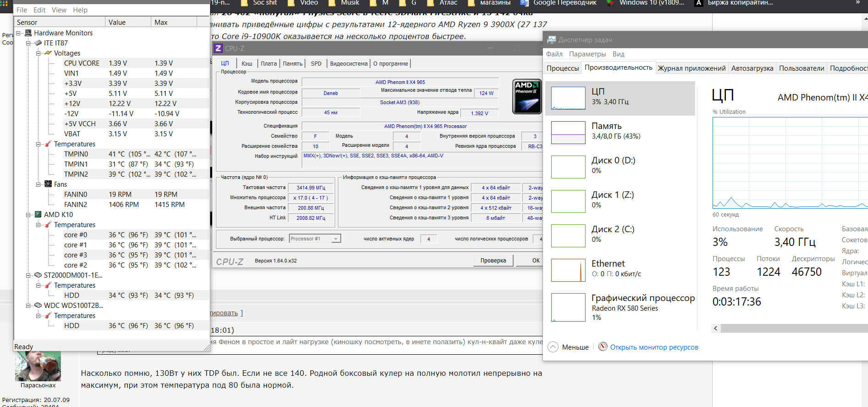
Task: Click the Fans category icon
Action: click(x=48, y=184)
